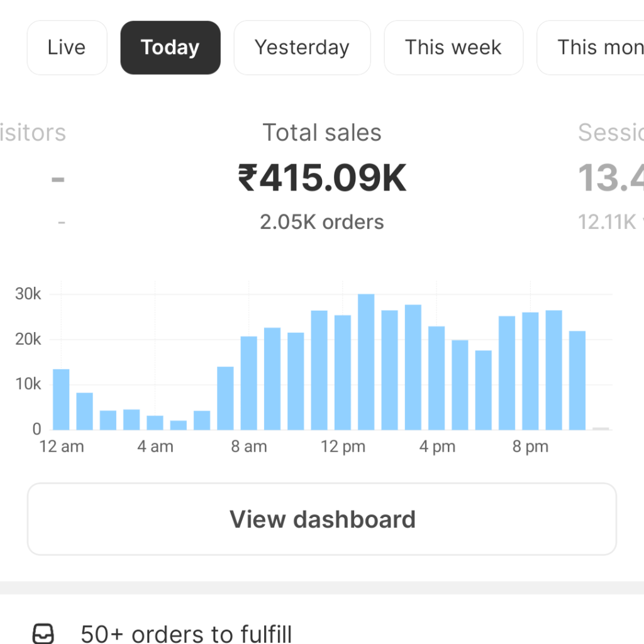The width and height of the screenshot is (644, 644).
Task: Select the tallest bar near 1 pm
Action: tap(366, 362)
